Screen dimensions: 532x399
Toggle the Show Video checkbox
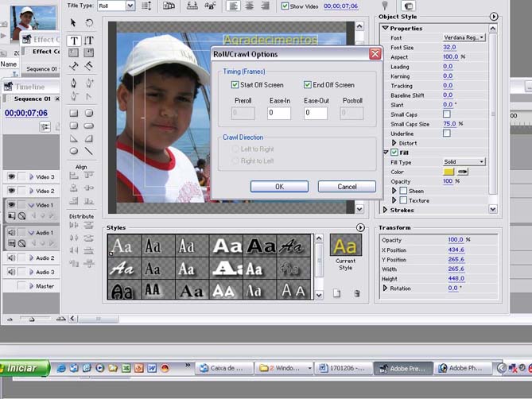pos(285,6)
